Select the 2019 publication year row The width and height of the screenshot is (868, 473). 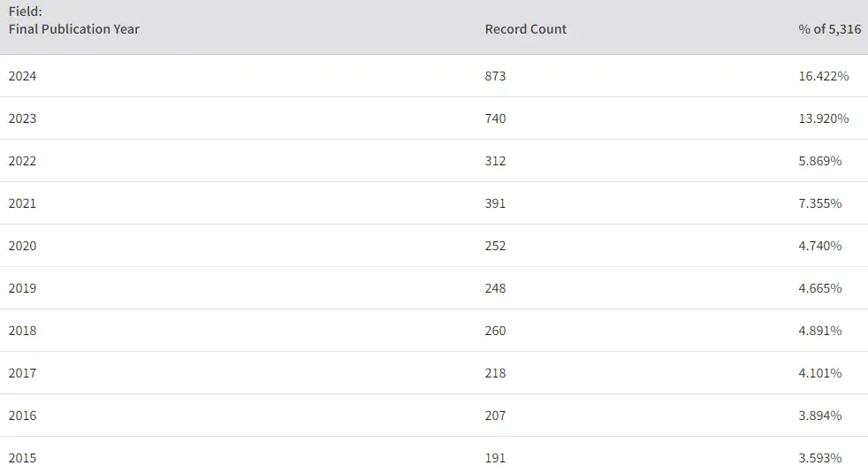tap(434, 288)
